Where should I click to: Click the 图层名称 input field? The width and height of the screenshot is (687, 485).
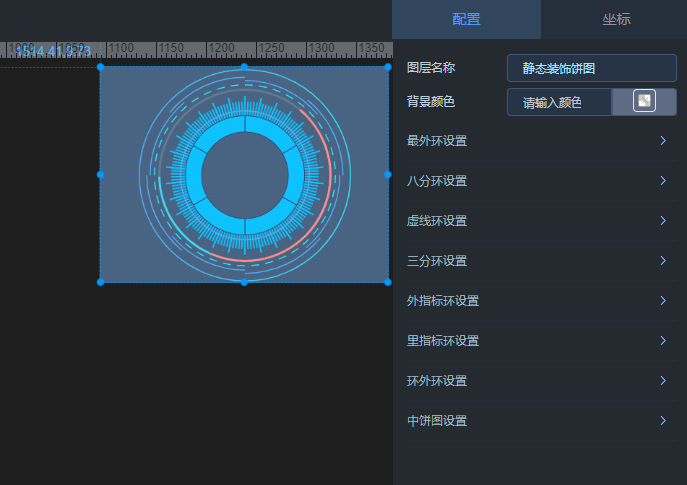click(x=591, y=68)
